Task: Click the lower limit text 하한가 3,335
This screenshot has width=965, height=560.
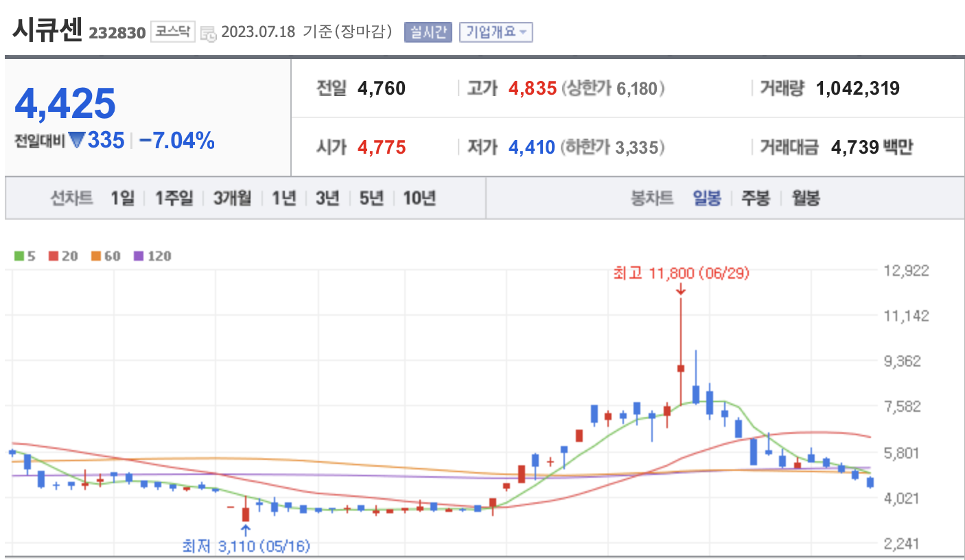Action: coord(613,147)
